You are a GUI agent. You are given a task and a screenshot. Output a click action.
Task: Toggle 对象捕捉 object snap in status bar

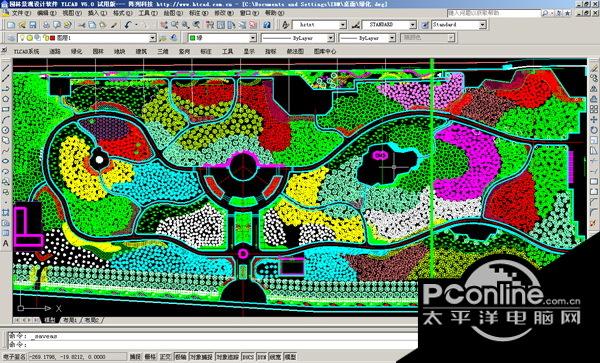(x=201, y=356)
